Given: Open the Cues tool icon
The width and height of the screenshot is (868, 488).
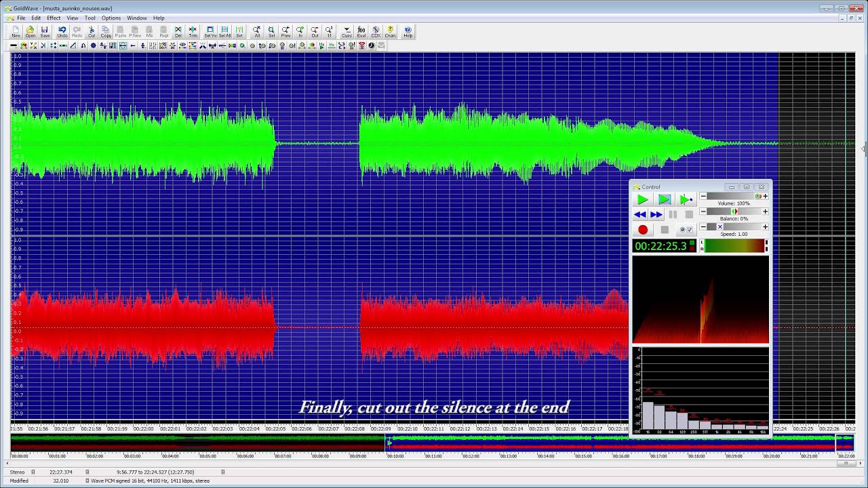Looking at the screenshot, I should point(347,32).
